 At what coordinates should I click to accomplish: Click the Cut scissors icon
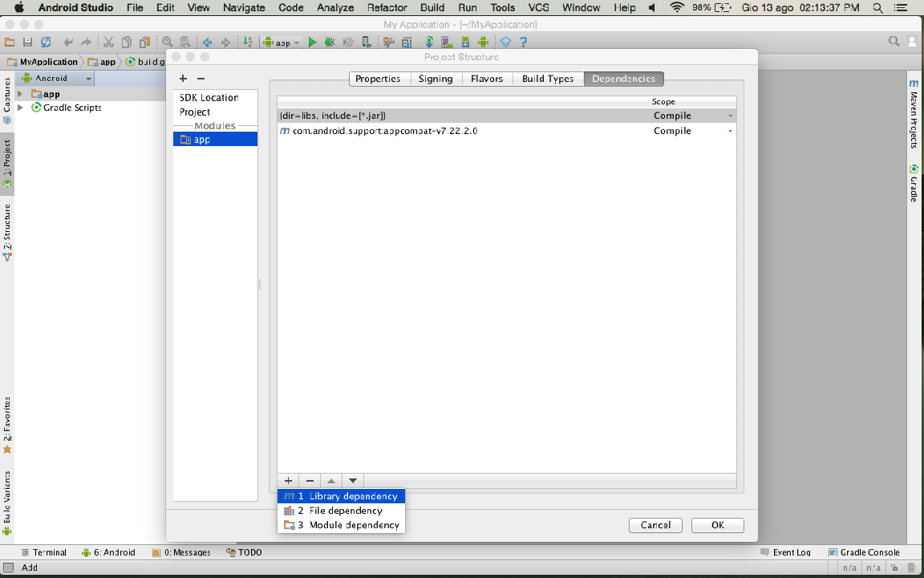tap(108, 42)
